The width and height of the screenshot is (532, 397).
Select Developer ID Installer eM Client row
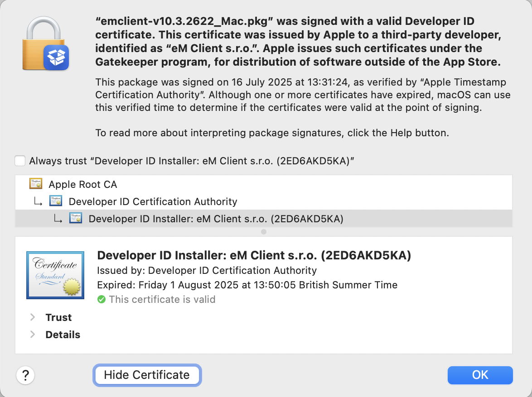coord(216,219)
